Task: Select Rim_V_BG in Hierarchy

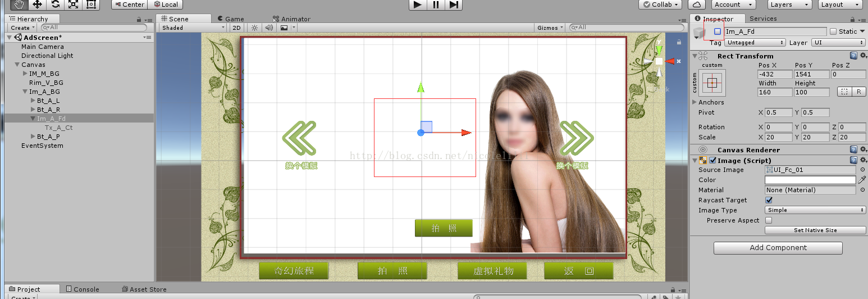Action: click(x=46, y=83)
